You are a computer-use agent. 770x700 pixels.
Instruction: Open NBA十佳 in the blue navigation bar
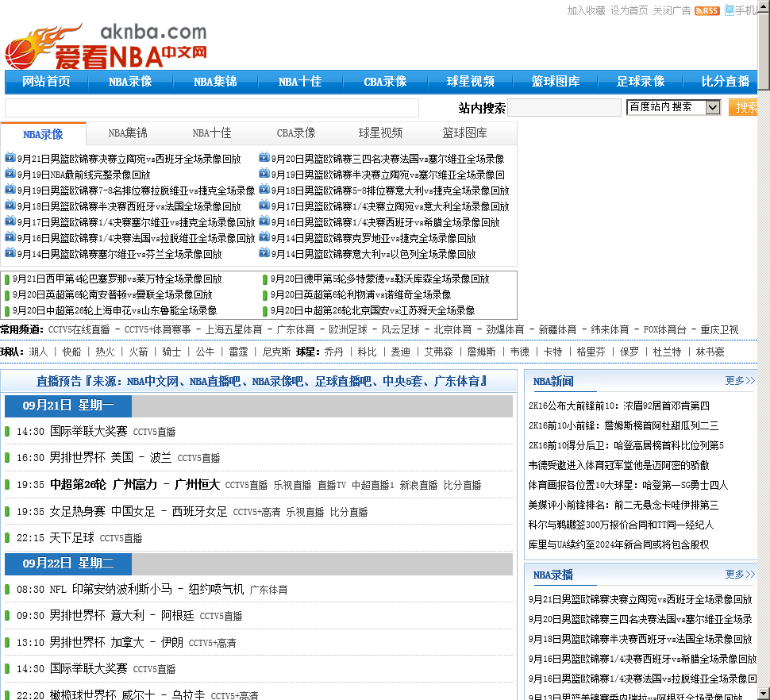point(300,82)
